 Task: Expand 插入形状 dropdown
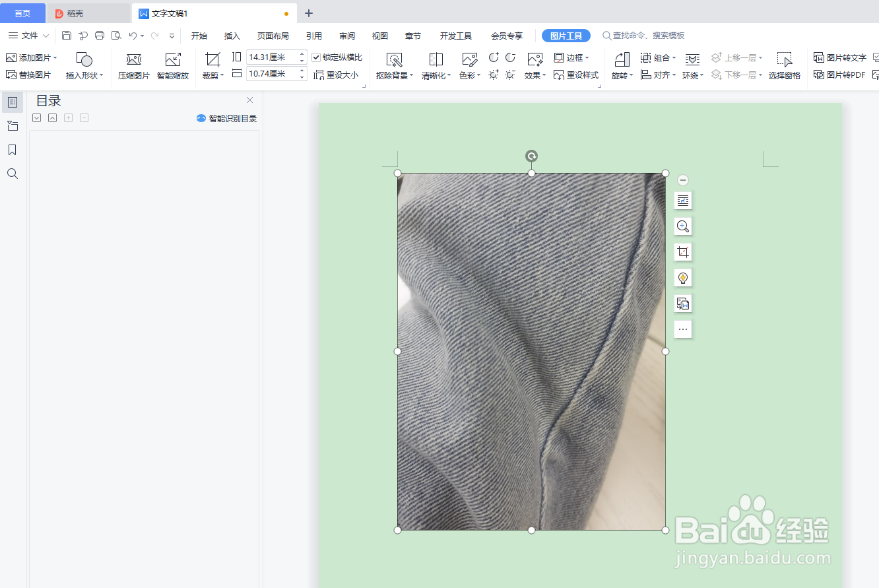102,76
